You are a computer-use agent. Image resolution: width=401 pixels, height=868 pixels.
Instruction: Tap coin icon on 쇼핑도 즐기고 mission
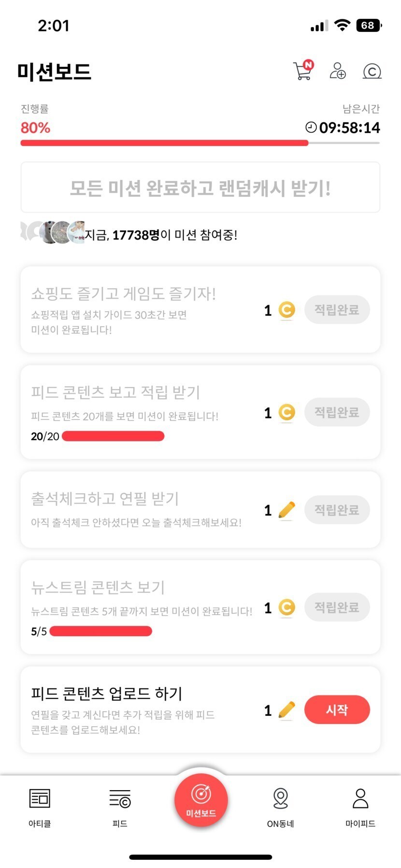point(286,310)
